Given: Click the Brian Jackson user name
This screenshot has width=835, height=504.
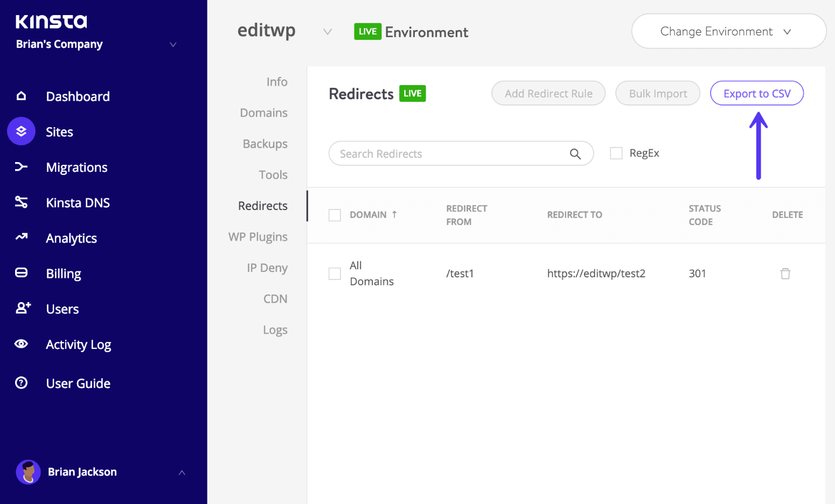Looking at the screenshot, I should 82,472.
